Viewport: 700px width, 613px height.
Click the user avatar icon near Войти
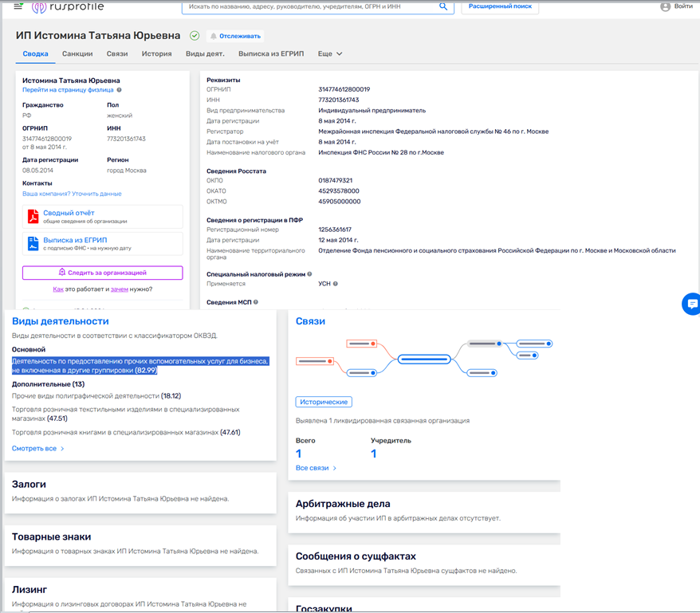point(665,6)
